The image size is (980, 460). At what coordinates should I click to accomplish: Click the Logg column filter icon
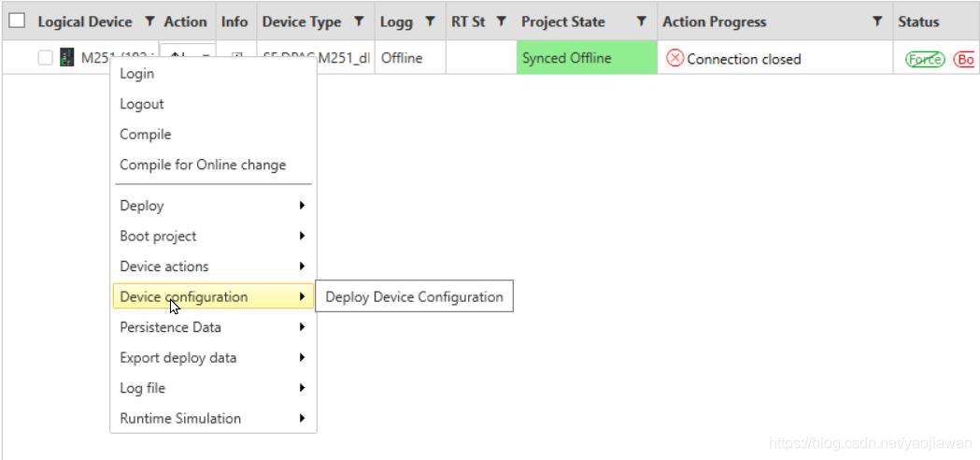tap(430, 22)
